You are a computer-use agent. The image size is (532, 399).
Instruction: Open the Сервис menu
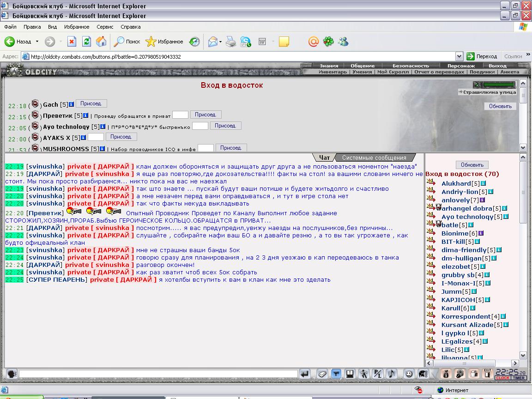point(105,27)
